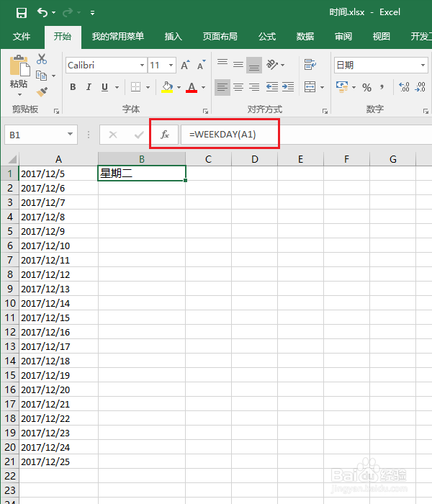Click the Name Box showing B1

(41, 135)
